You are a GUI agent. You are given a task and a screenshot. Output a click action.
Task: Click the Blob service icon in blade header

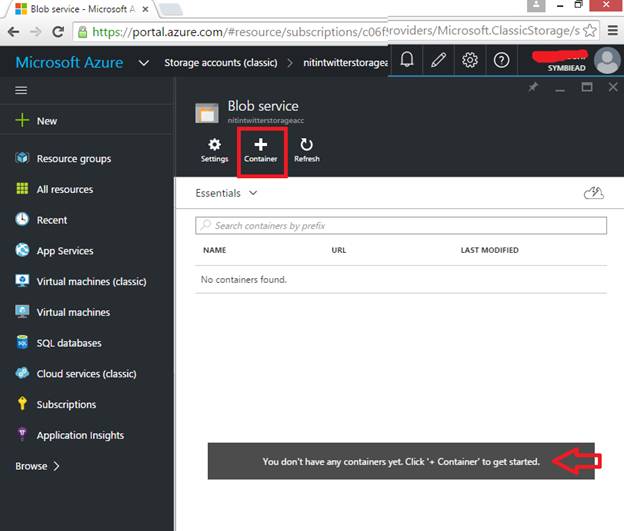click(x=207, y=113)
